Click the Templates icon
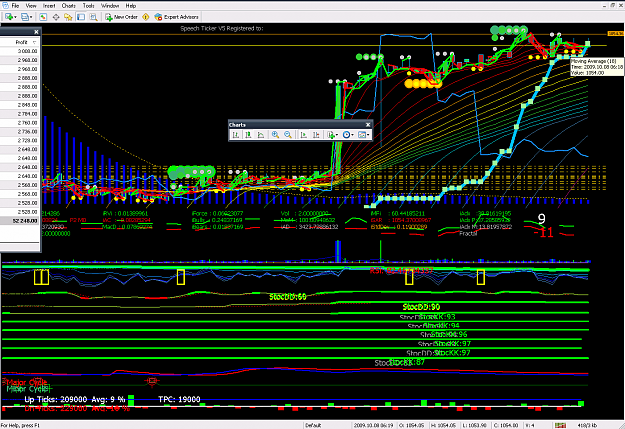This screenshot has height=429, width=625. pos(362,135)
